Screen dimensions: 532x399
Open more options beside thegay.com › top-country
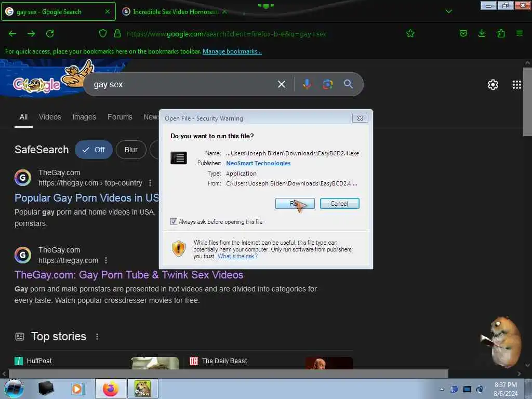150,183
